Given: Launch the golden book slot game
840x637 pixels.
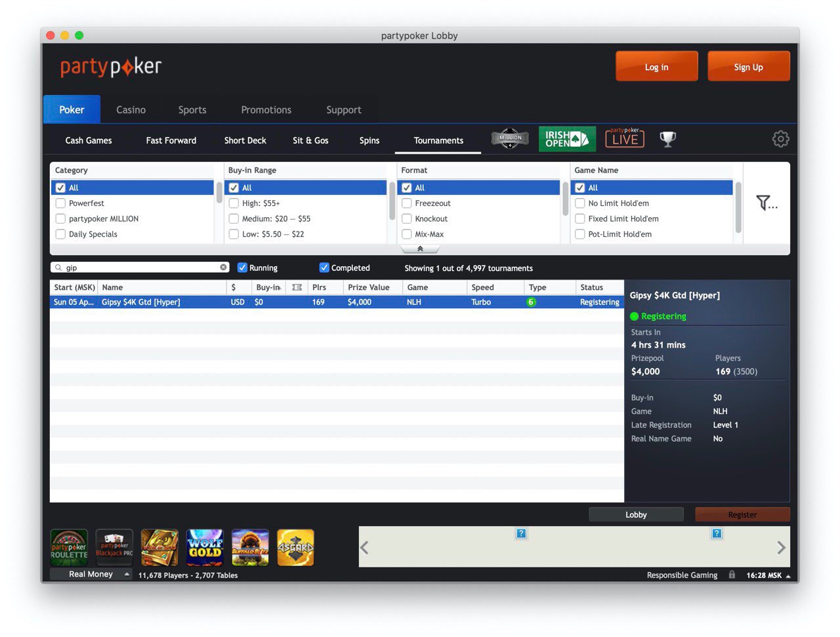Looking at the screenshot, I should (159, 548).
